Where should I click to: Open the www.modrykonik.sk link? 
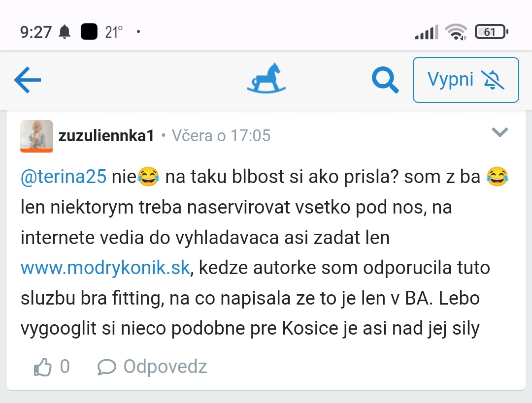tap(105, 268)
